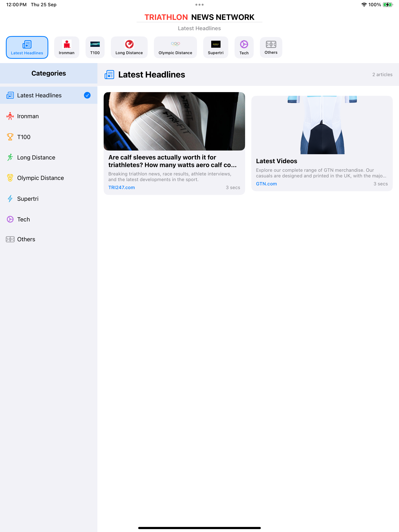Click the orange T100 trophy icon in sidebar
Screen dimensions: 399x532
(x=10, y=137)
